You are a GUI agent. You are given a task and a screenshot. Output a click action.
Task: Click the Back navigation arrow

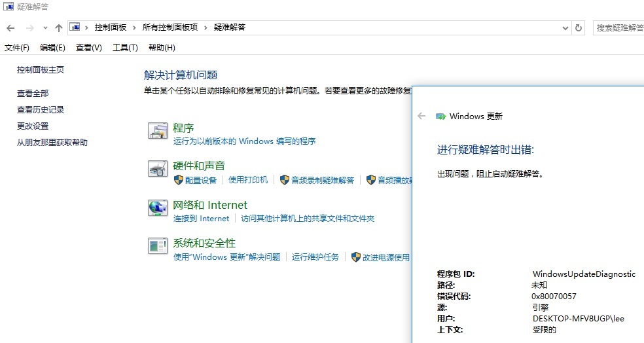click(10, 28)
